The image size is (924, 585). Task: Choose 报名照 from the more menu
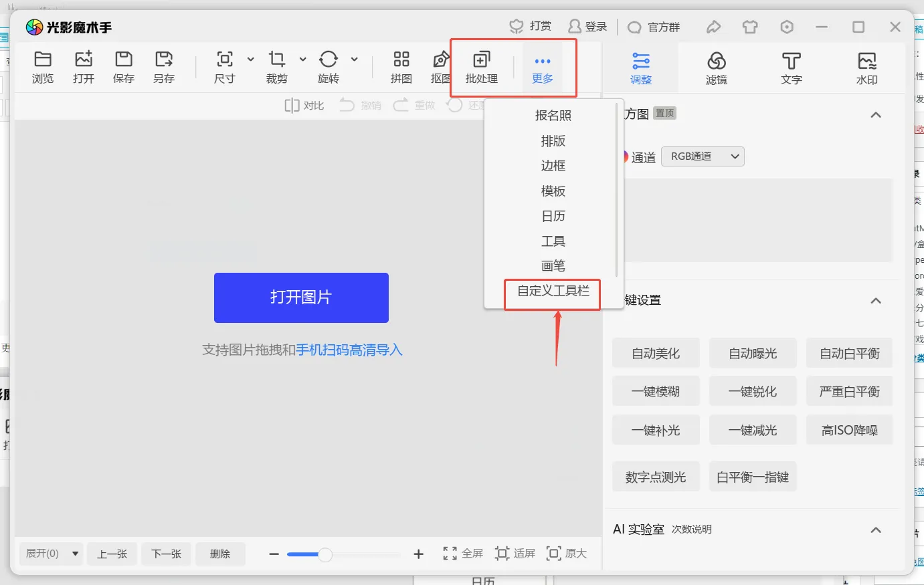553,116
